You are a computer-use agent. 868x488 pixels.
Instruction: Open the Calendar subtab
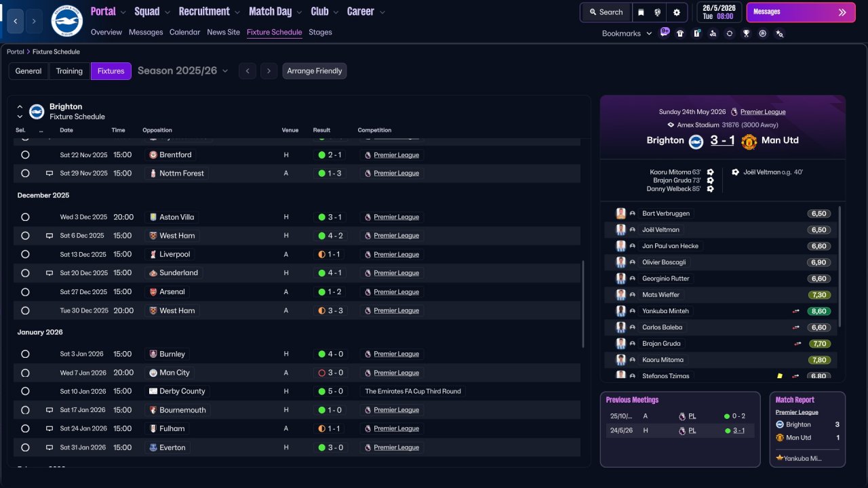tap(184, 32)
